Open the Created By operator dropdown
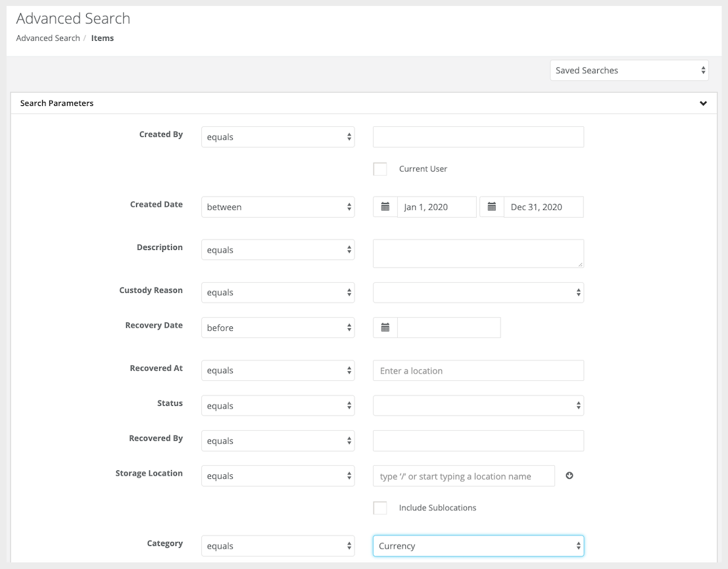Screen dimensions: 728x569 click(278, 137)
